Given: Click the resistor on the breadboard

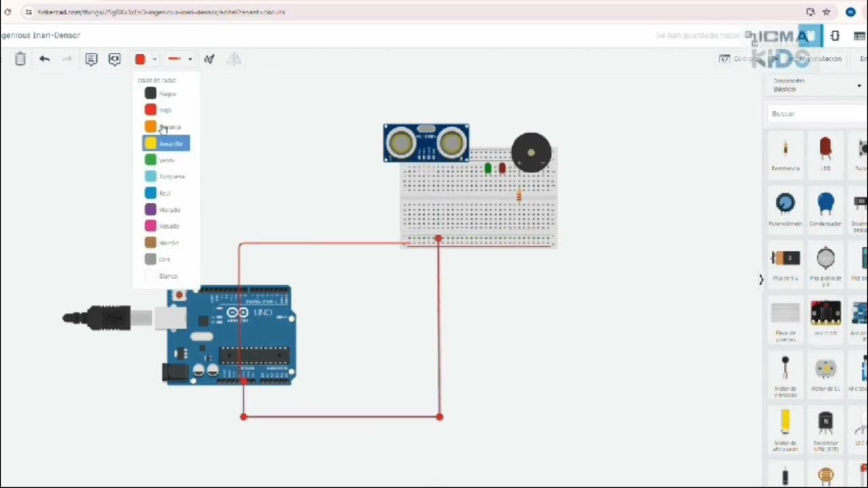Looking at the screenshot, I should (x=519, y=195).
